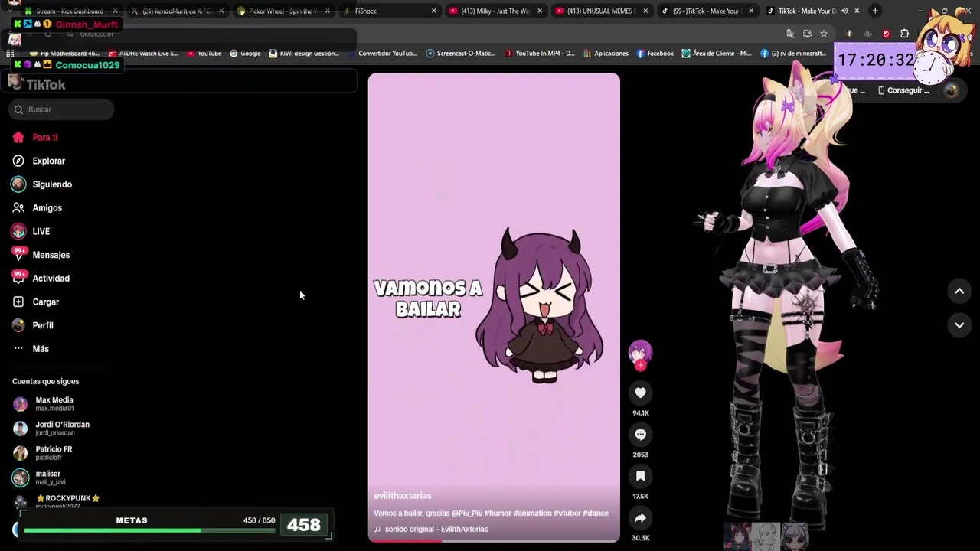This screenshot has height=551, width=980.
Task: Open Aplicaciones bookmark
Action: (x=606, y=54)
